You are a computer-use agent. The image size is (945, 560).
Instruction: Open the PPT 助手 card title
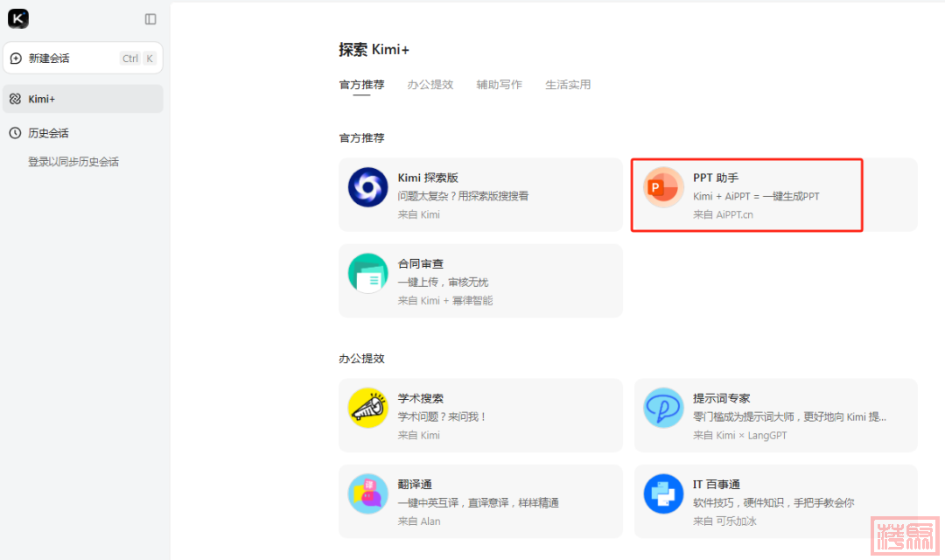click(716, 178)
